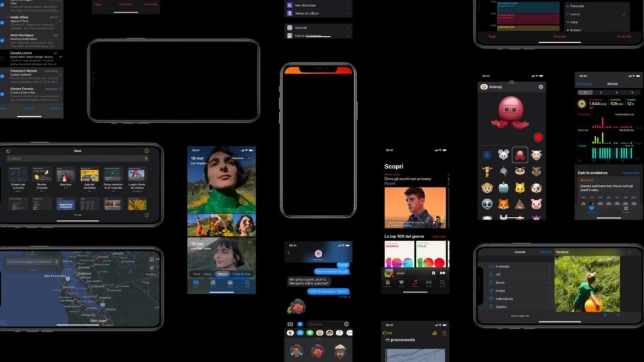Tap the share icon in promemoria note
The height and width of the screenshot is (362, 644).
click(x=444, y=333)
